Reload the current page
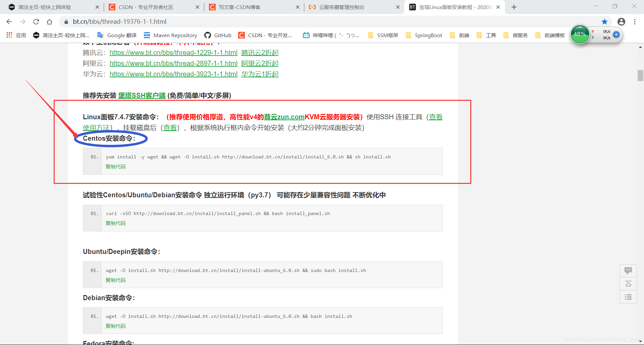 point(36,22)
